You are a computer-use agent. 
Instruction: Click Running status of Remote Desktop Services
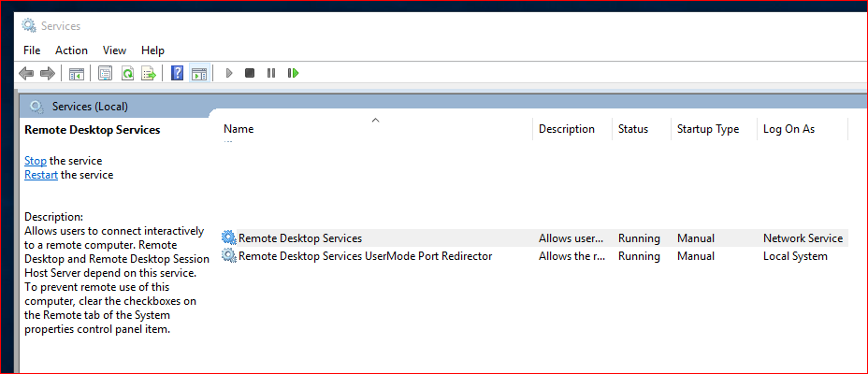[640, 238]
